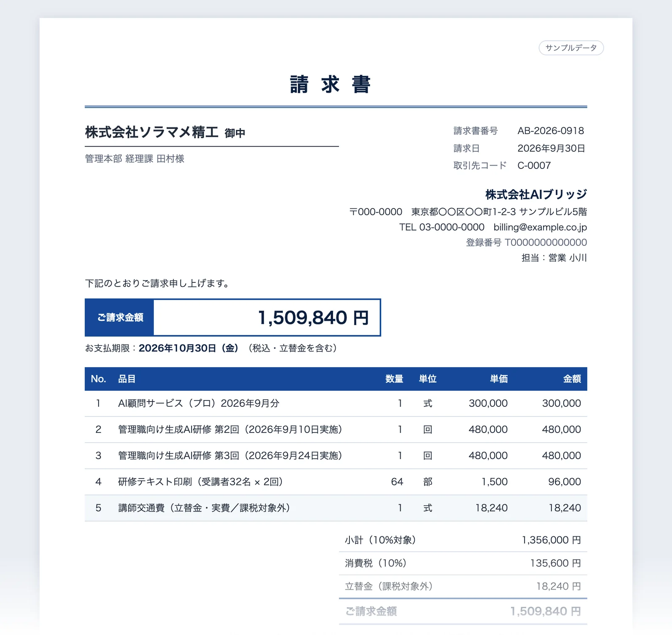Click the email billing@example.co.jp
Screen dimensions: 672x635
(540, 227)
